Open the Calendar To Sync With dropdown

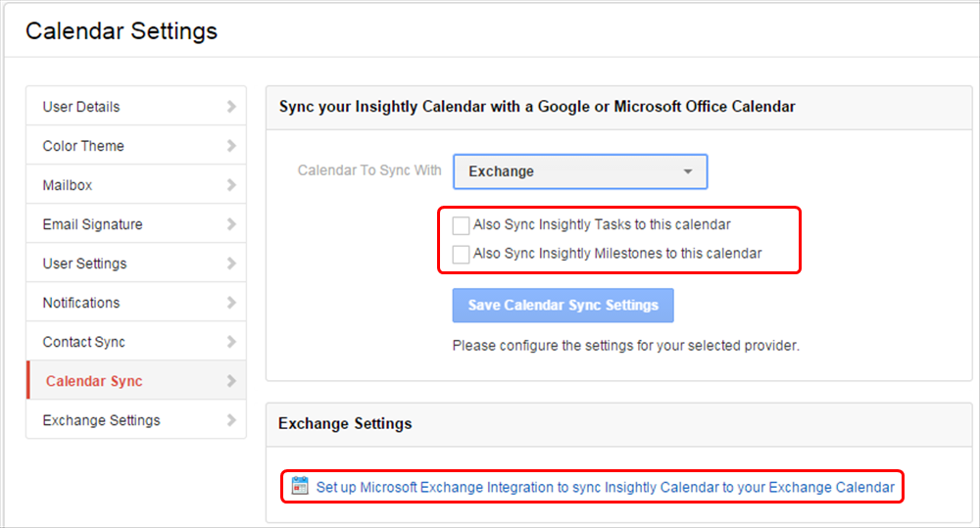pos(580,171)
